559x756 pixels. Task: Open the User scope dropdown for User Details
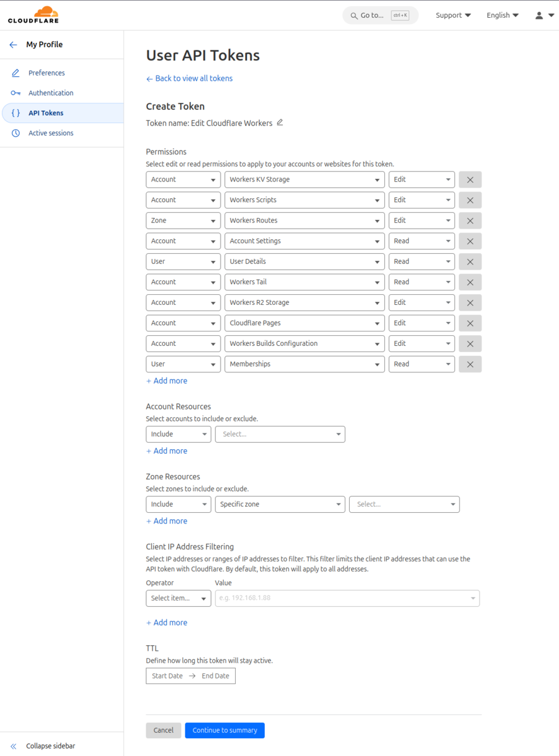183,261
